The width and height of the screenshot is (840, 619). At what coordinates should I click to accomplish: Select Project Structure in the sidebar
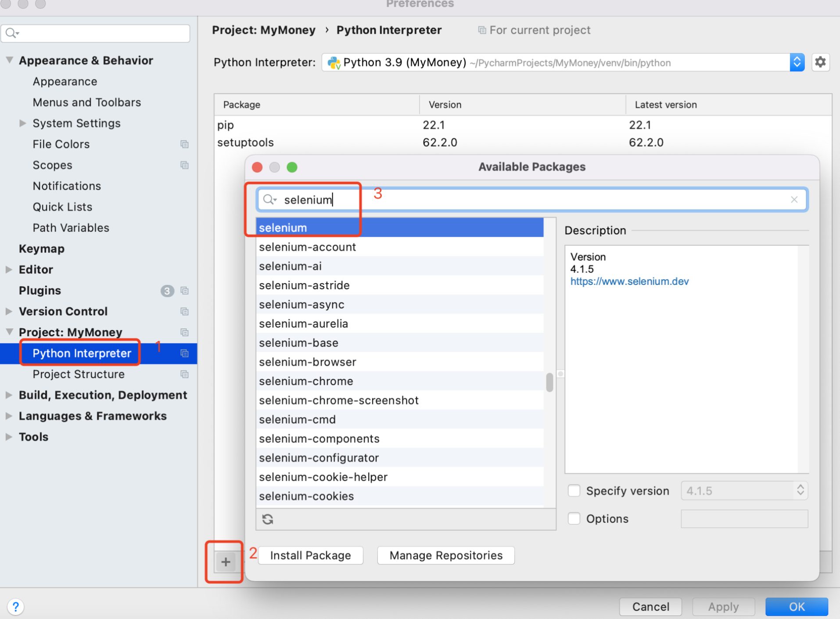click(x=79, y=374)
